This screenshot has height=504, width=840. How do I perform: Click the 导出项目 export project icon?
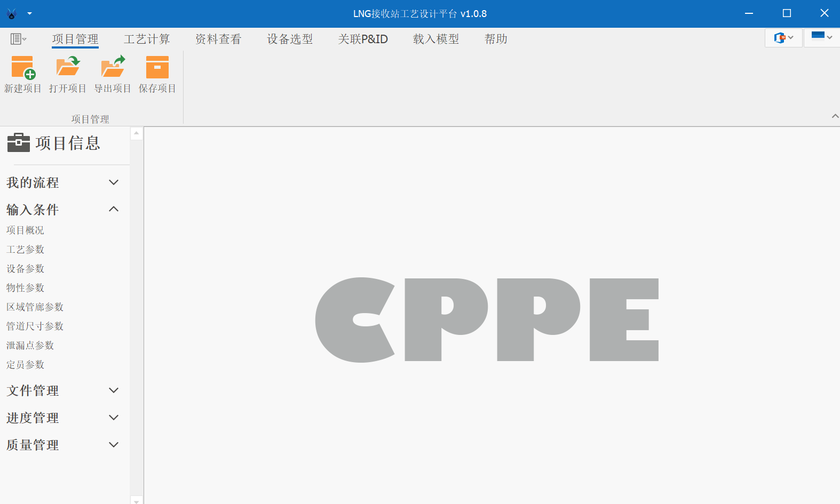[113, 68]
